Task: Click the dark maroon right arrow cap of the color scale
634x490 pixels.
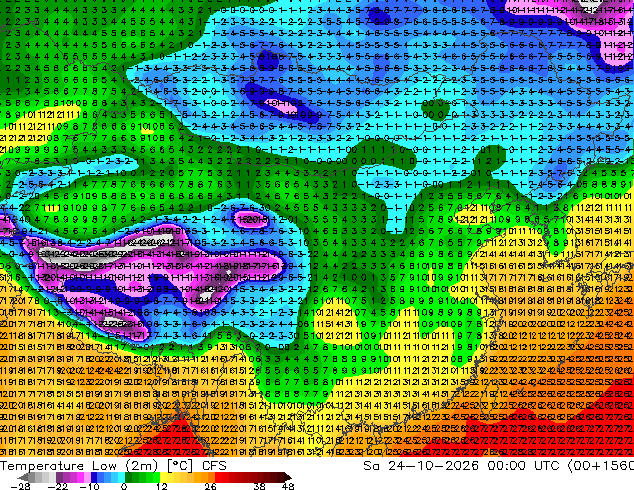Action: [x=288, y=477]
